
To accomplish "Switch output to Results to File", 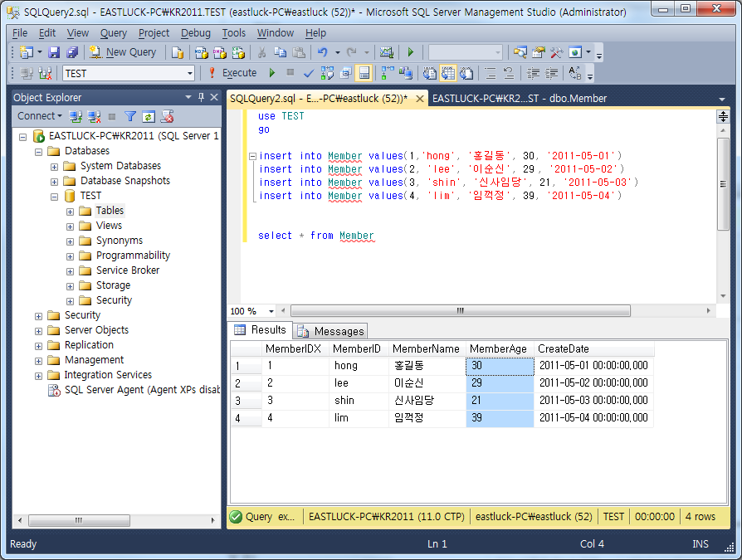I will point(466,73).
